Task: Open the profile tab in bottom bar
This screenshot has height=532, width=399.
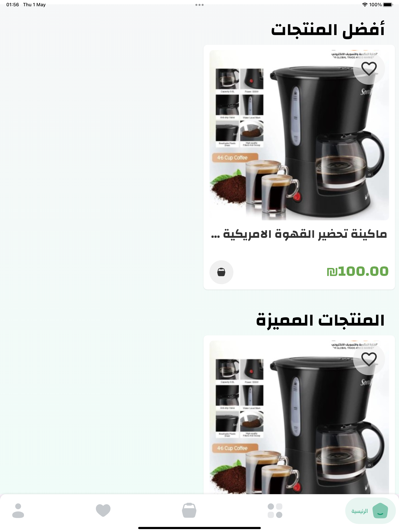Action: (x=18, y=511)
